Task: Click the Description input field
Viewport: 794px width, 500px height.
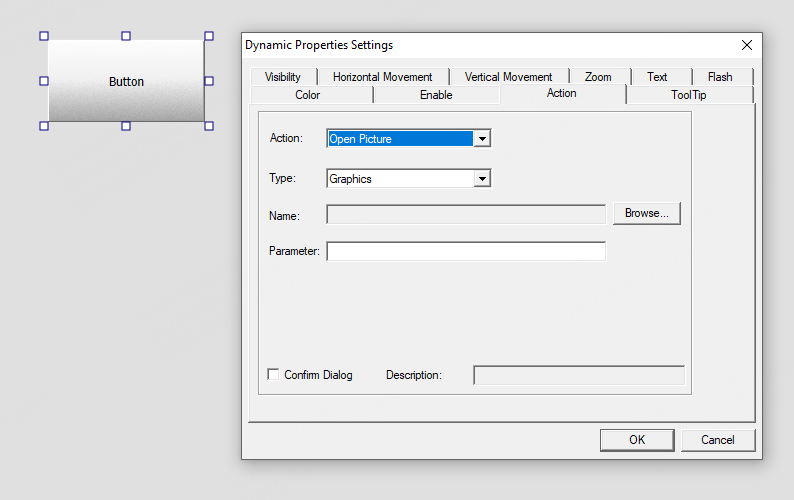Action: pos(579,375)
